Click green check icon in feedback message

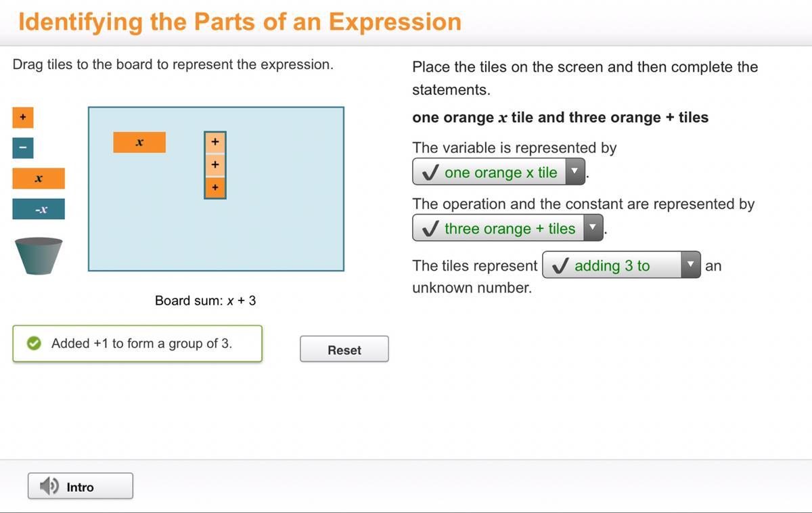pos(33,344)
